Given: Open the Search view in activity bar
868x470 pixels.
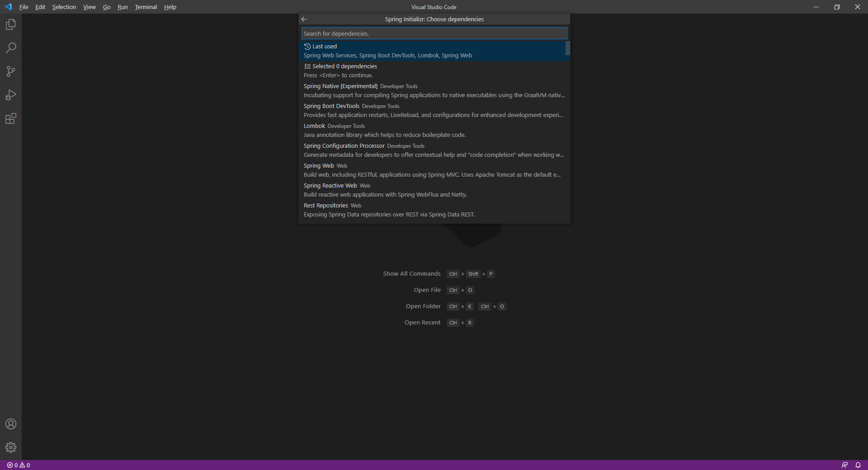Looking at the screenshot, I should click(x=11, y=48).
